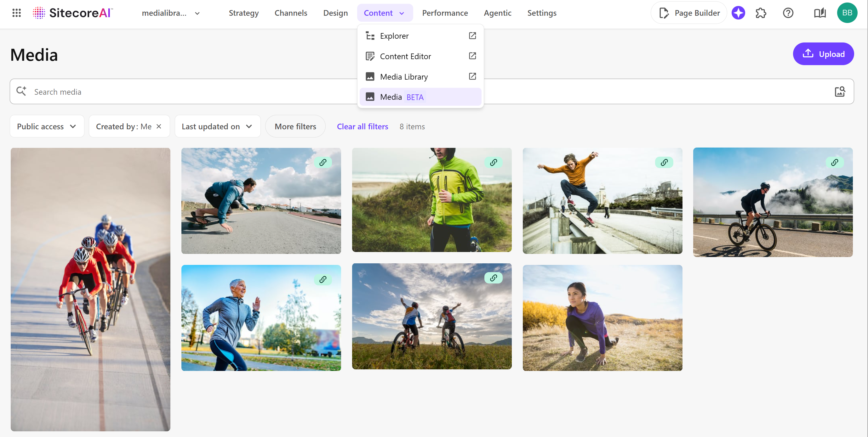Open the app launcher grid icon
Viewport: 868px width, 437px height.
[16, 13]
